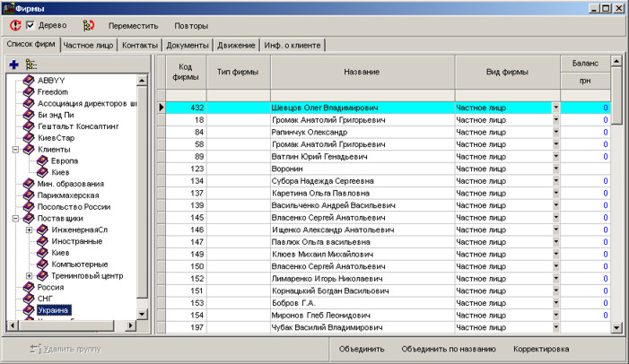Click the red refresh icon in the toolbar

point(15,26)
